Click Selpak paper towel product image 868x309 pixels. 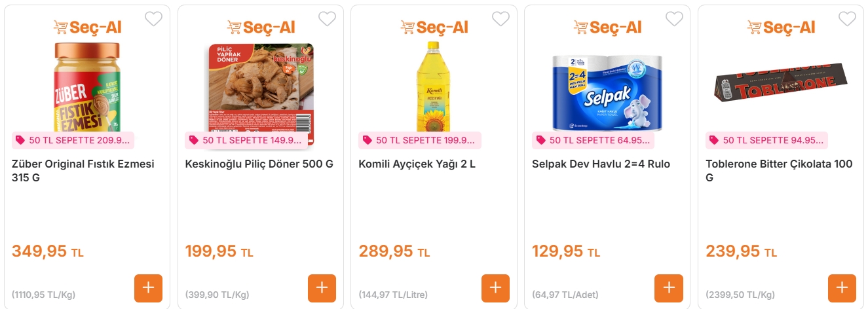(607, 88)
